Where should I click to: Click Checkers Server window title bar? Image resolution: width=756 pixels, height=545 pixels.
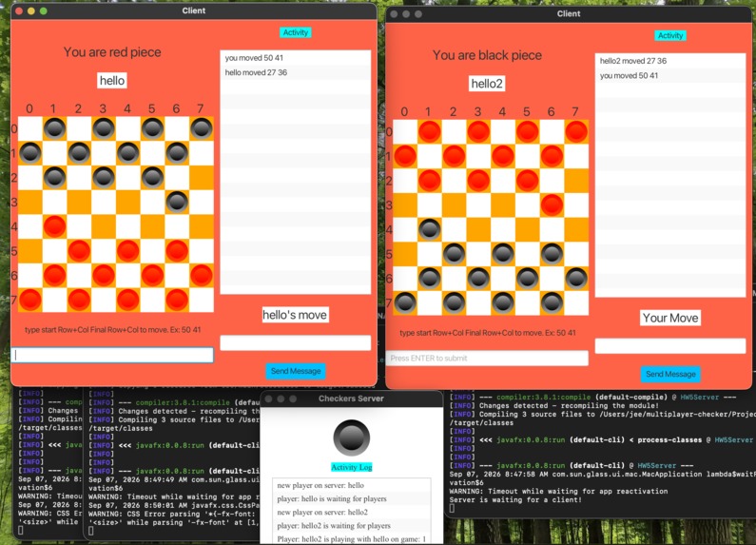pos(351,399)
